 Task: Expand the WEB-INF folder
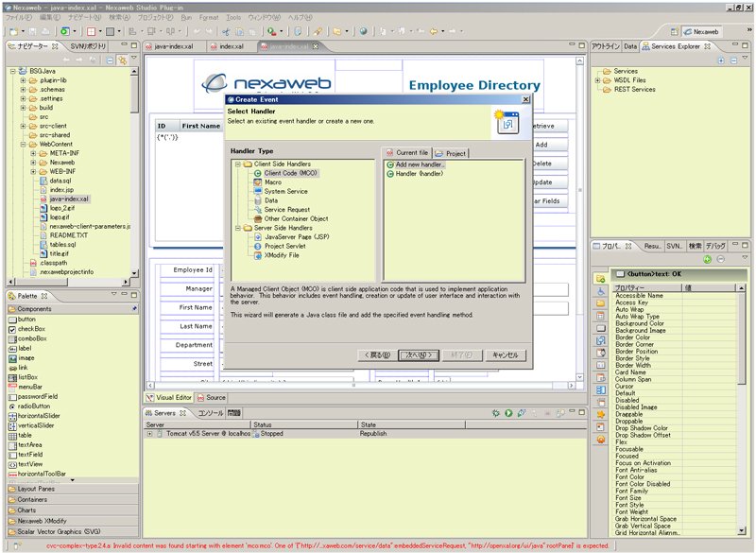pos(33,172)
